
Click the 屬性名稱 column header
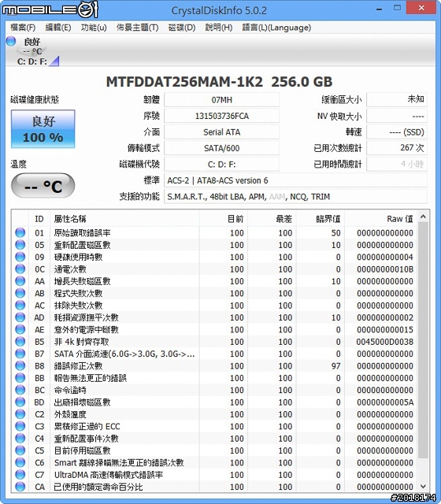click(124, 219)
